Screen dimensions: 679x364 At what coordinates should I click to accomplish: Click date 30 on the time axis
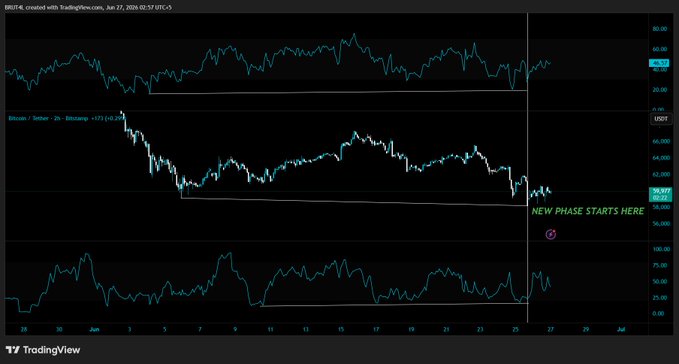(59, 329)
